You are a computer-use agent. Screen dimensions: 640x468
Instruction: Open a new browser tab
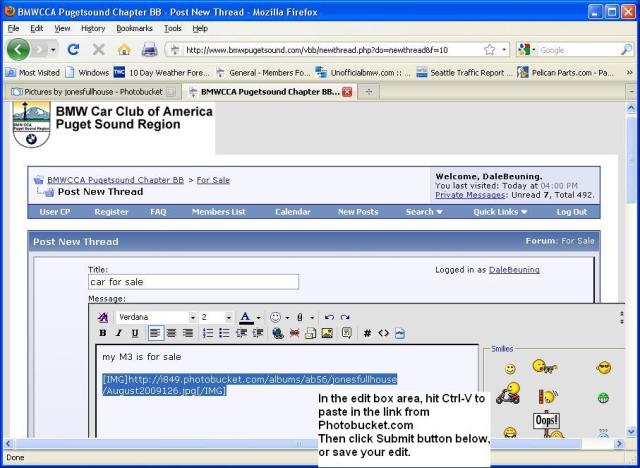(x=369, y=92)
